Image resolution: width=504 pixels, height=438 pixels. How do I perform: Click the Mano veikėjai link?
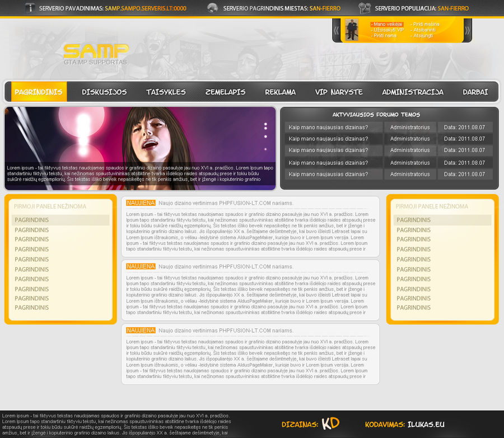tap(386, 25)
